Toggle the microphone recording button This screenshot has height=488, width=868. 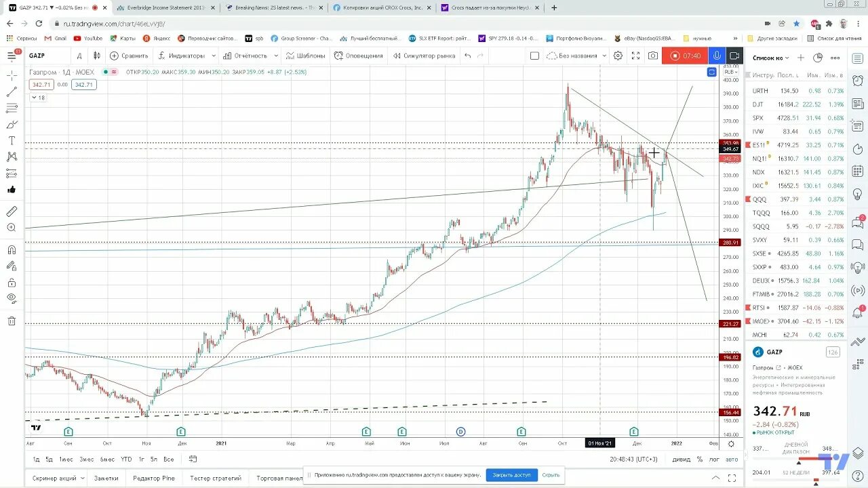(x=716, y=56)
